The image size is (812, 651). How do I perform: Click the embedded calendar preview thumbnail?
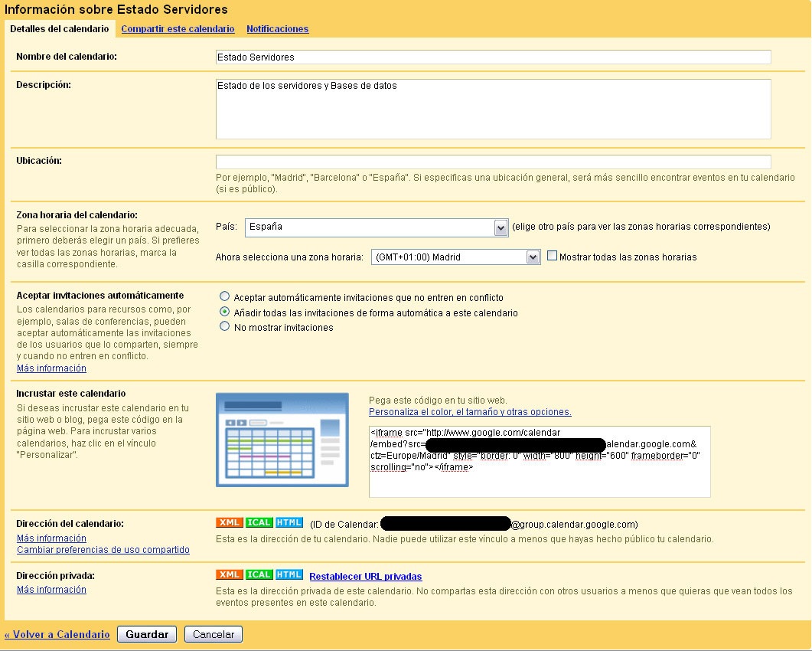pyautogui.click(x=282, y=440)
